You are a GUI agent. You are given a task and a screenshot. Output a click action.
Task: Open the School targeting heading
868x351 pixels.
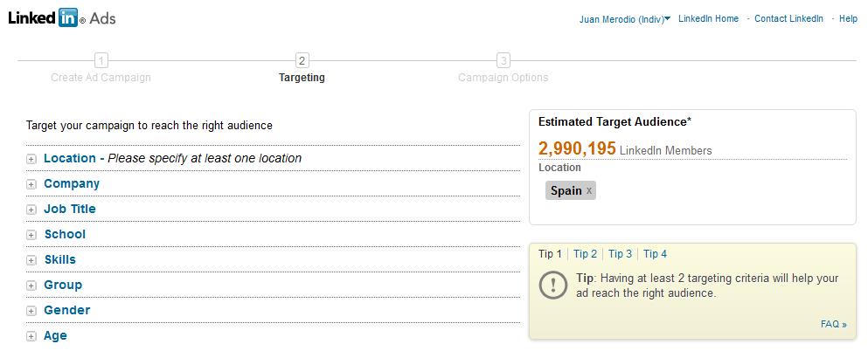(65, 234)
